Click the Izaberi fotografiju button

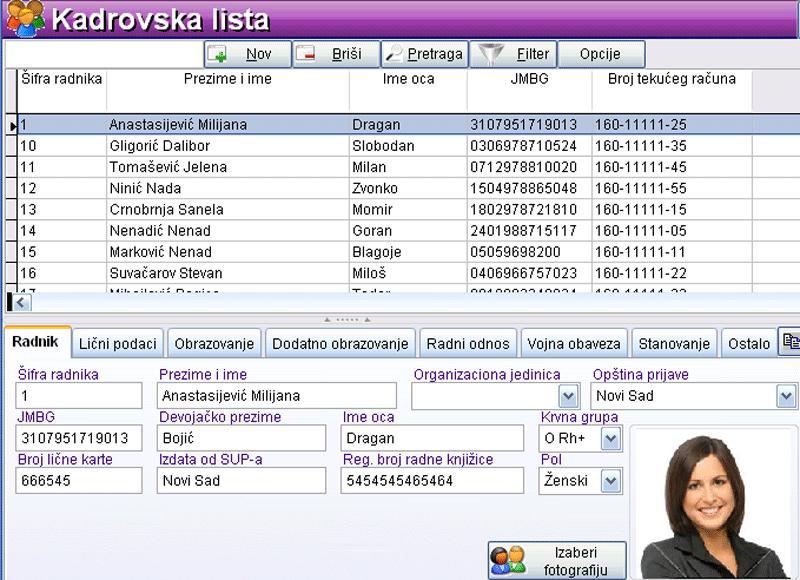557,561
